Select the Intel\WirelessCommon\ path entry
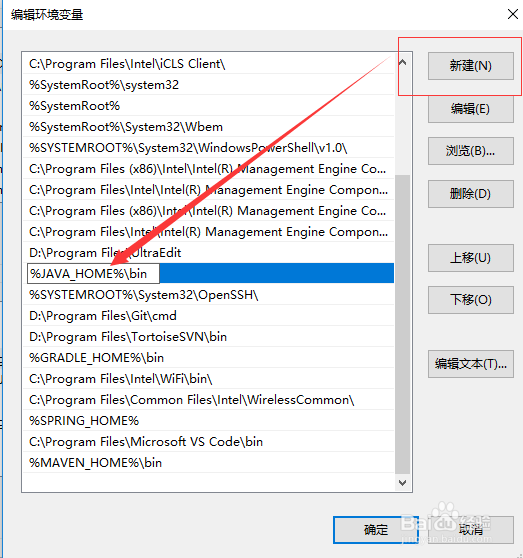523x558 pixels. pyautogui.click(x=208, y=400)
